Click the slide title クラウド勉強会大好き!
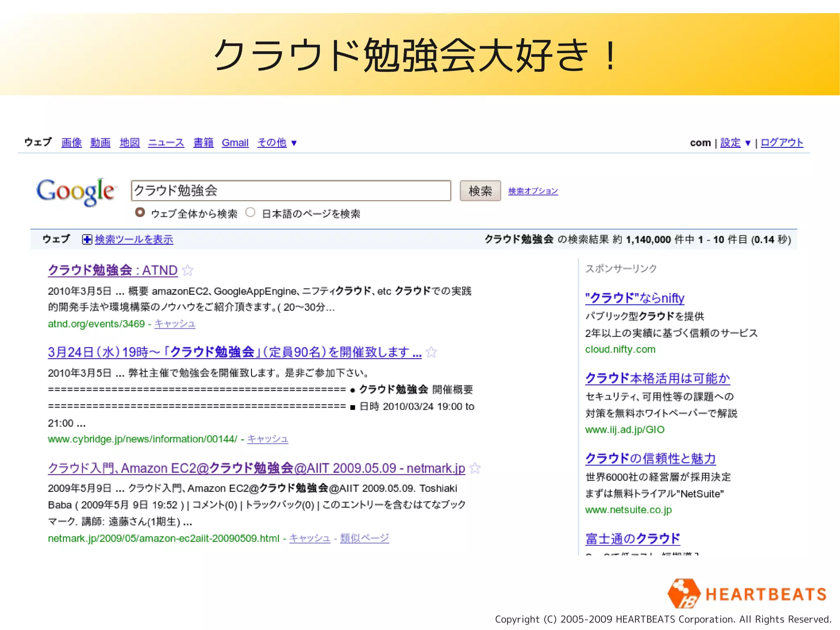The width and height of the screenshot is (840, 630). coord(415,55)
